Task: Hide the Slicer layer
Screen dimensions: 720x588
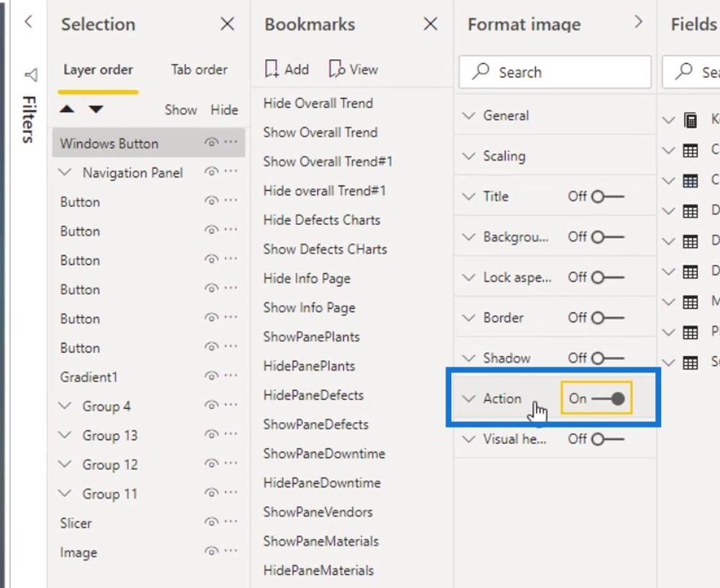Action: click(211, 522)
